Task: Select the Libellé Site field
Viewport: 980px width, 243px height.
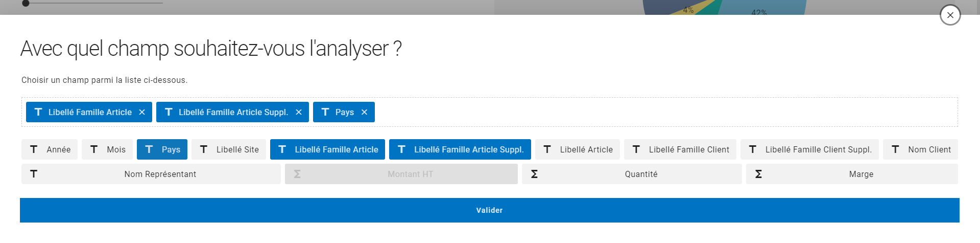Action: [229, 150]
